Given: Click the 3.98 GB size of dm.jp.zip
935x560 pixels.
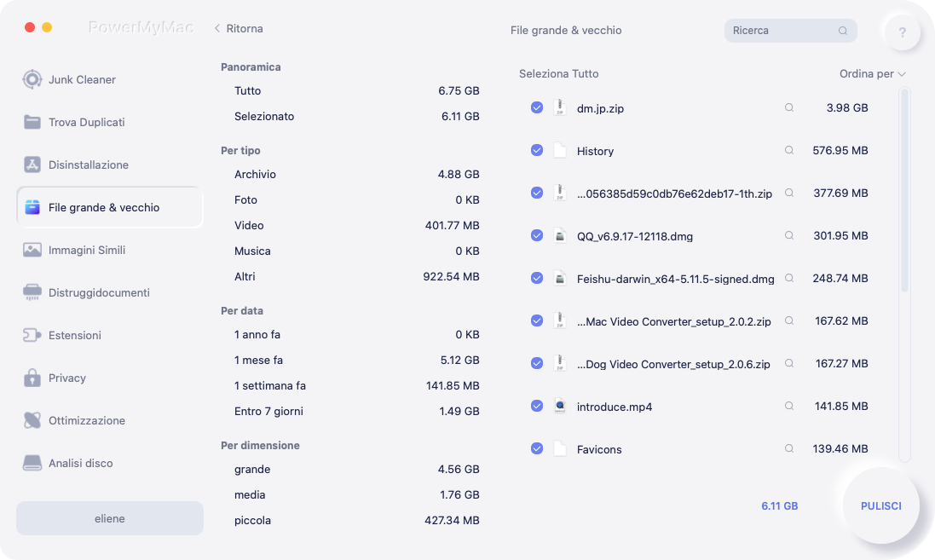Looking at the screenshot, I should [x=846, y=108].
